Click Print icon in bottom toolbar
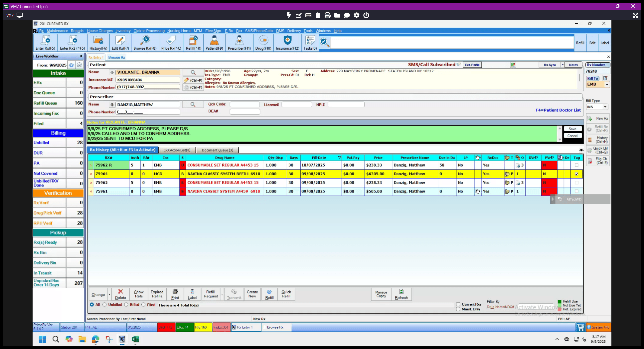Viewport: 644px width, 349px height. coord(175,294)
